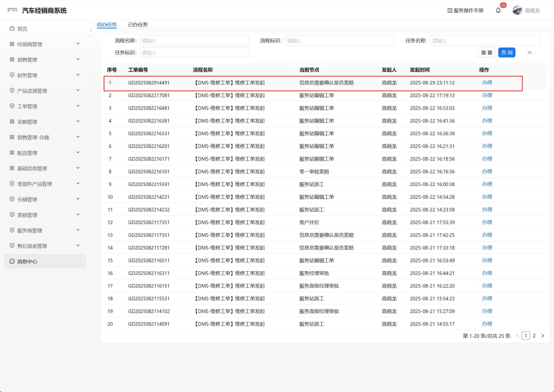Click the 消息中心 chat bubble icon

point(12,261)
